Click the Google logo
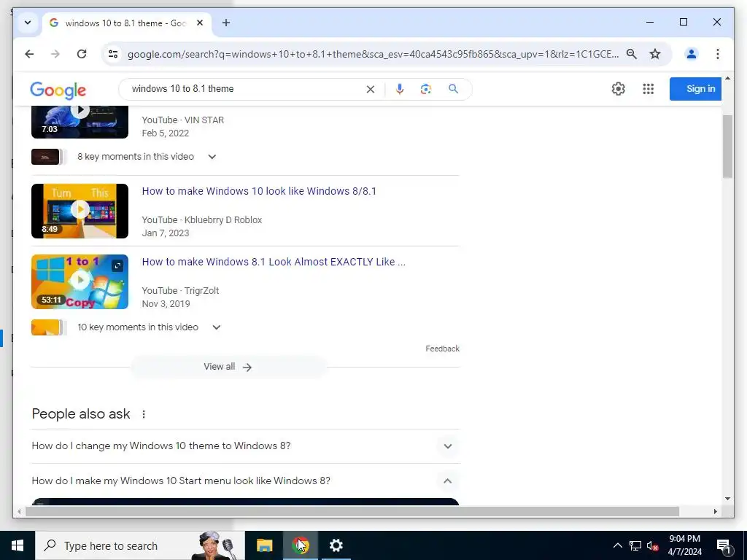 [58, 90]
